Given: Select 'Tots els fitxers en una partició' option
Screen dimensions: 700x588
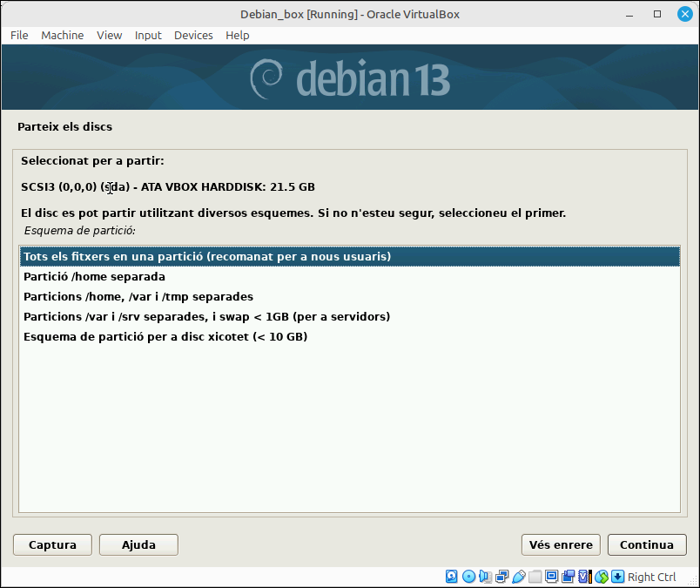Looking at the screenshot, I should click(349, 256).
